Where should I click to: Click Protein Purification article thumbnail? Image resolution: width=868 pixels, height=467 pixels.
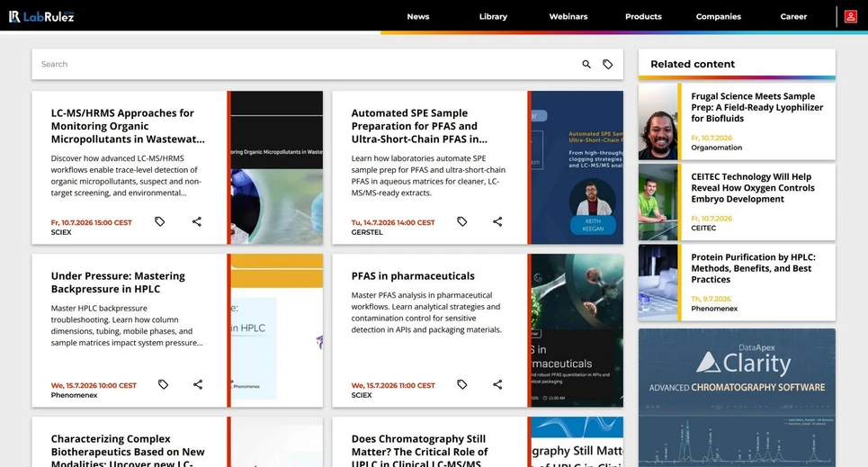[x=658, y=283]
